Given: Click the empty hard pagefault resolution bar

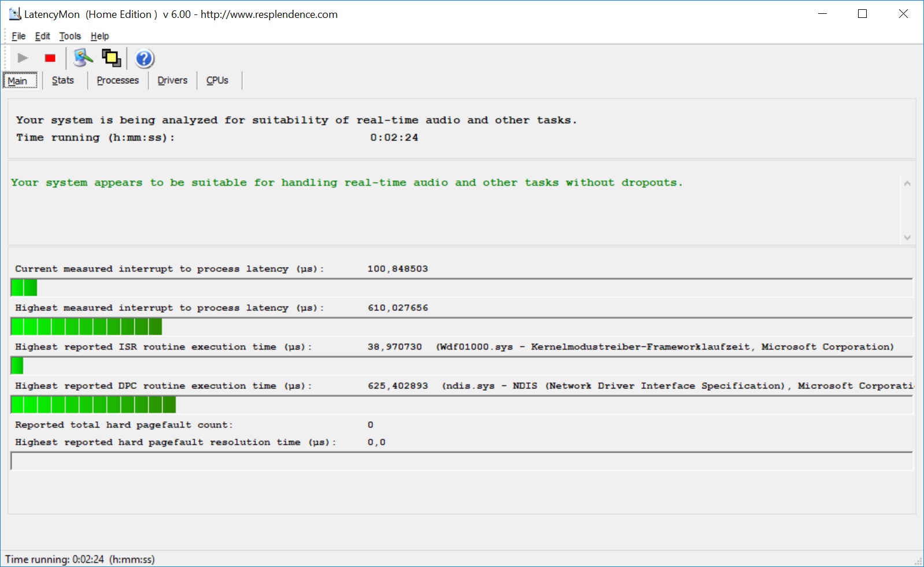Looking at the screenshot, I should pos(461,461).
